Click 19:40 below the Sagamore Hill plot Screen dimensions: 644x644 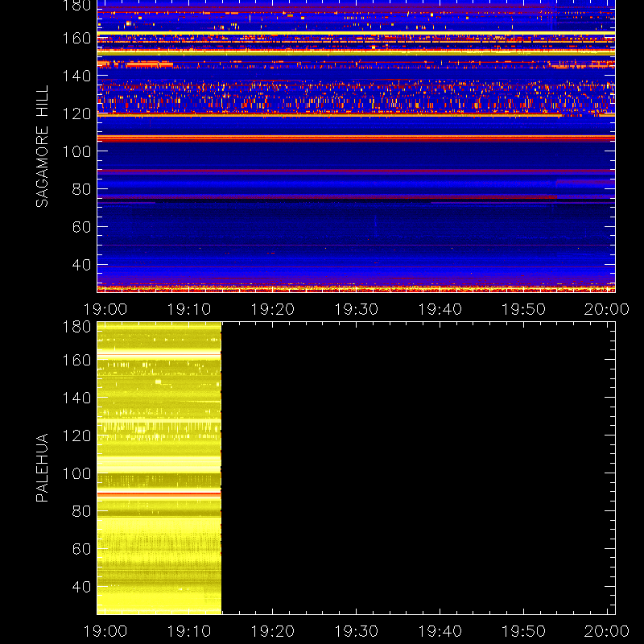pyautogui.click(x=440, y=309)
